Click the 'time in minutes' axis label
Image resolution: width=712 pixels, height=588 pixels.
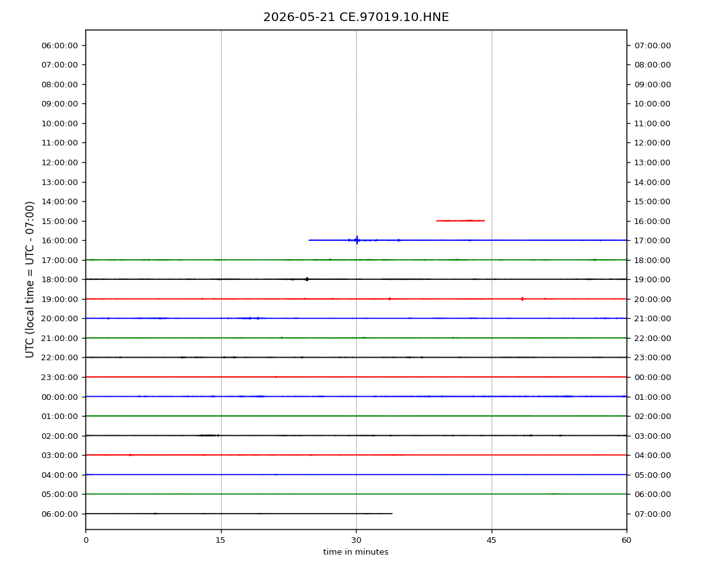pos(355,552)
